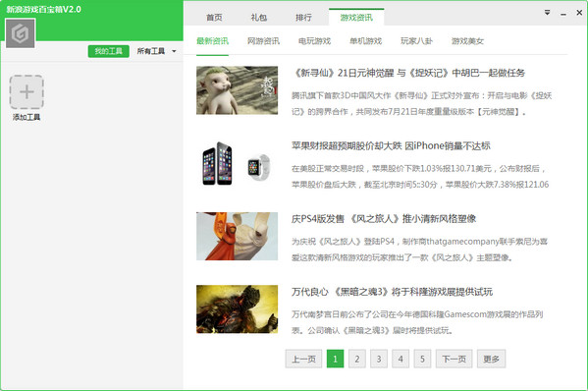Go to page 2

357,359
